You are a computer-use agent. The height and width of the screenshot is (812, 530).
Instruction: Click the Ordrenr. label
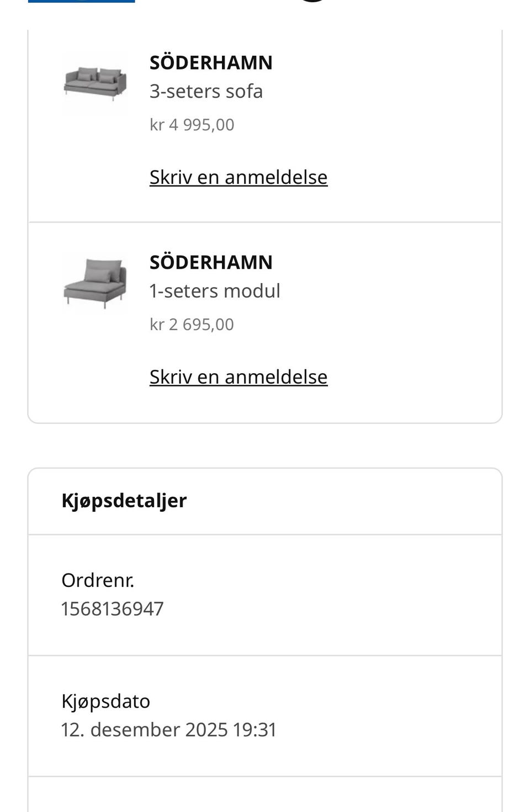[98, 580]
